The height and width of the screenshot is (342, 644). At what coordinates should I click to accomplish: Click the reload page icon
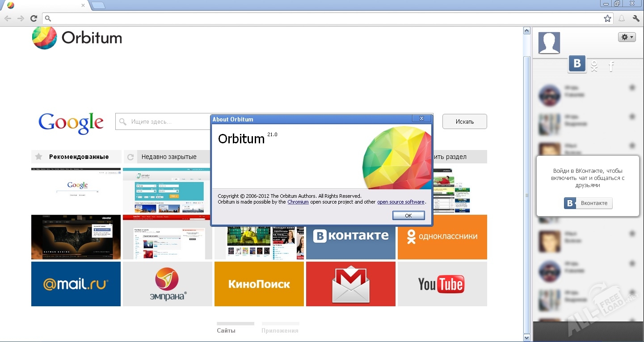click(34, 18)
